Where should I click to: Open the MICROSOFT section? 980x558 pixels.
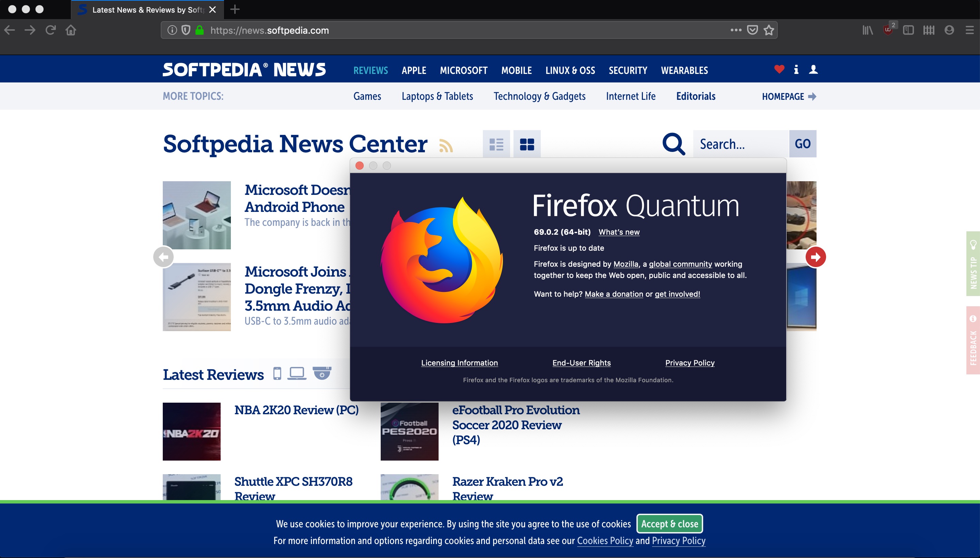[464, 71]
